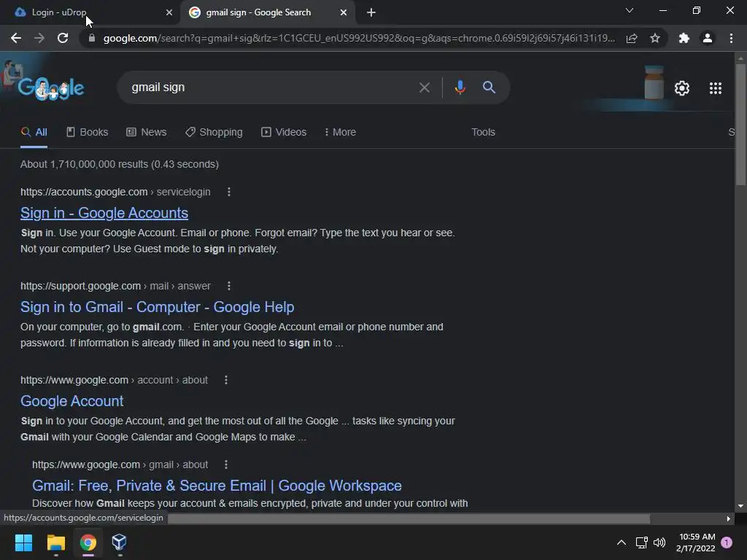Click the forward navigation arrow
Image resolution: width=747 pixels, height=560 pixels.
tap(39, 38)
